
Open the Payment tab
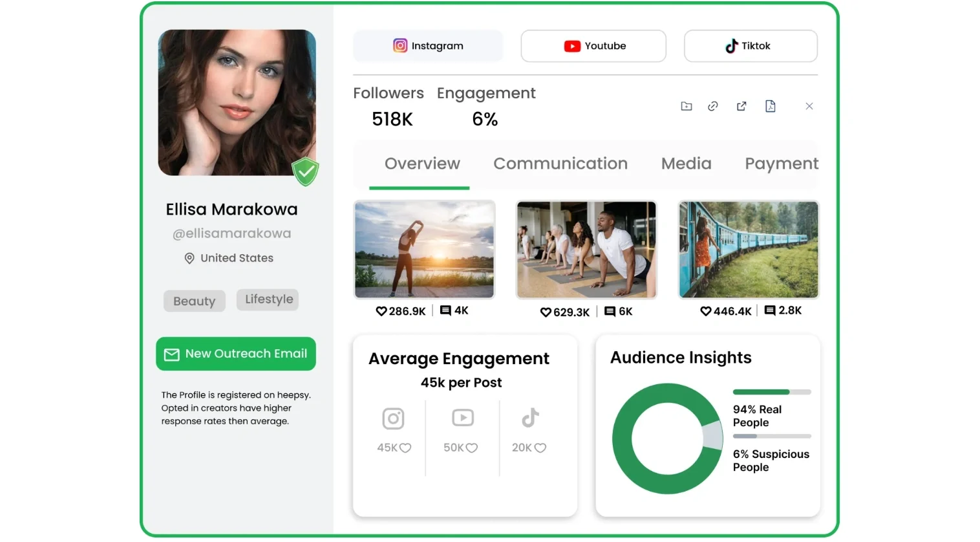(x=781, y=164)
